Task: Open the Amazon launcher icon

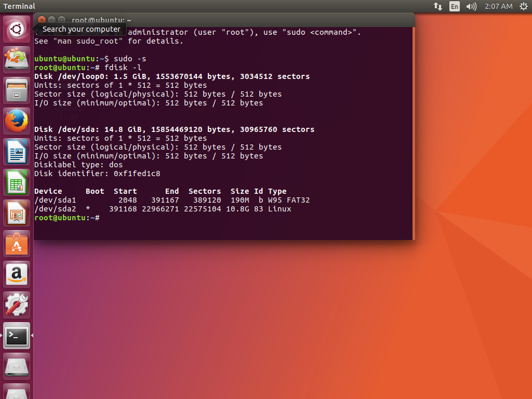Action: [17, 274]
